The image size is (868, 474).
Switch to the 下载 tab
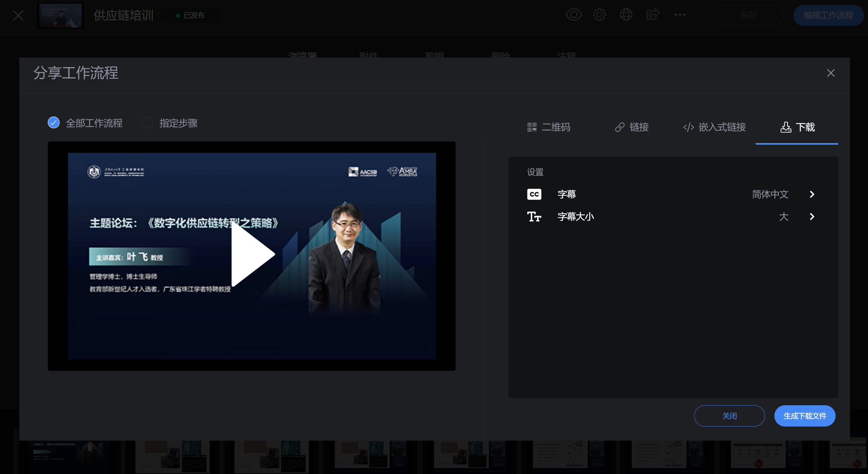797,127
